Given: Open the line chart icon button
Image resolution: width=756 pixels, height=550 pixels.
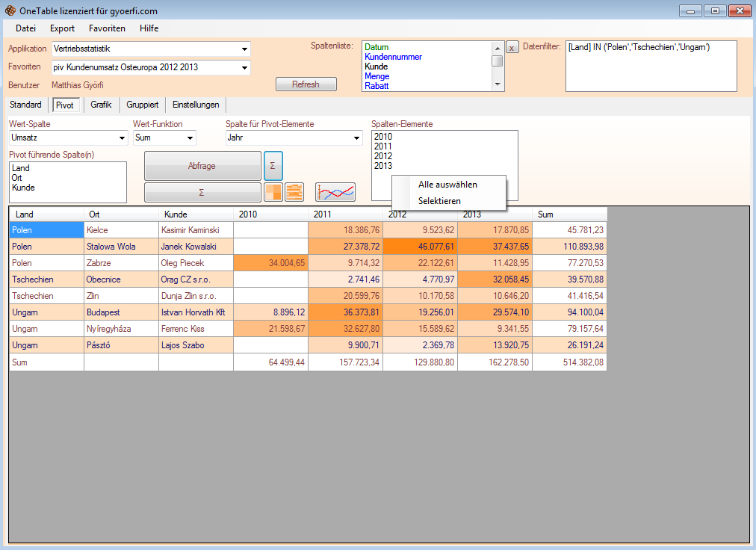Looking at the screenshot, I should click(335, 193).
